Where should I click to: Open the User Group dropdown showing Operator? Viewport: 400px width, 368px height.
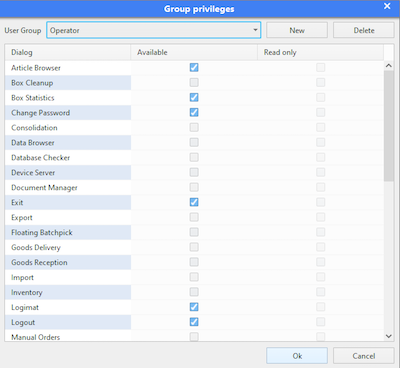154,30
